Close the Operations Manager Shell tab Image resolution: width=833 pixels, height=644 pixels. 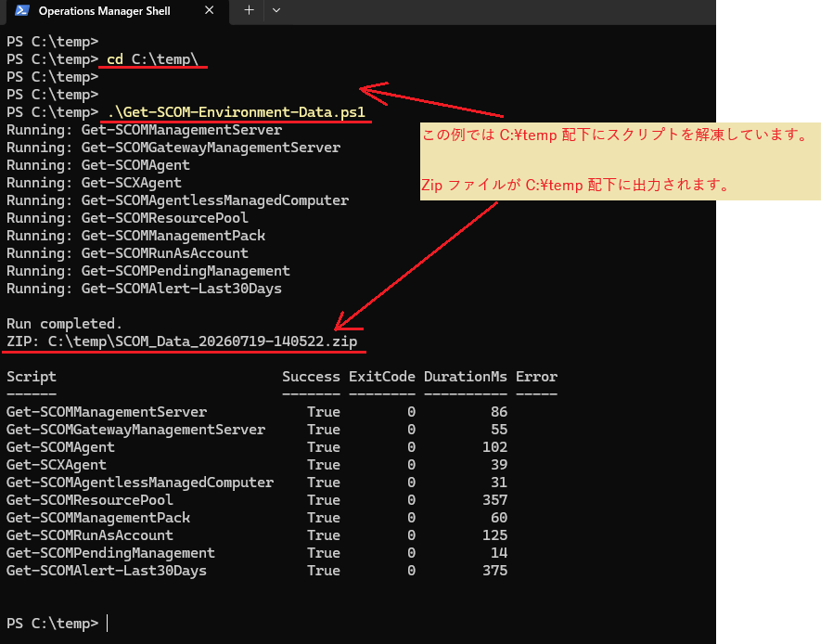(210, 10)
